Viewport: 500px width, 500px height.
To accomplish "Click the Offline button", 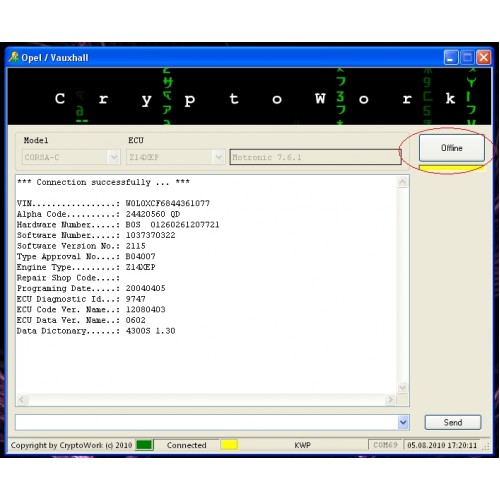I will coord(452,148).
